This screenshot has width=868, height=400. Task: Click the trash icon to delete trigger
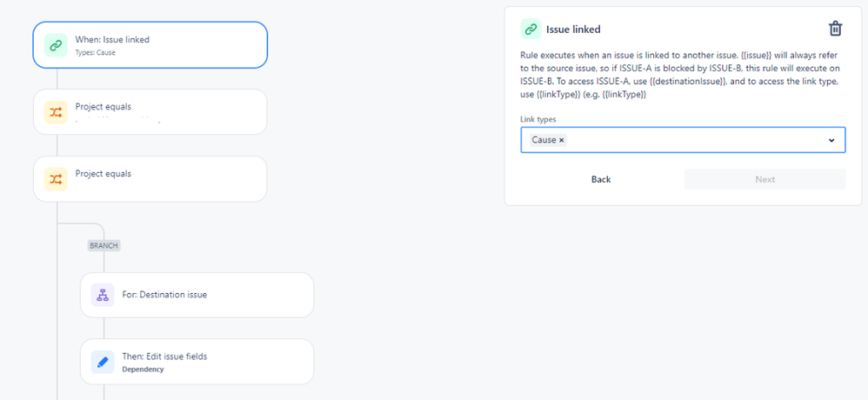(835, 29)
